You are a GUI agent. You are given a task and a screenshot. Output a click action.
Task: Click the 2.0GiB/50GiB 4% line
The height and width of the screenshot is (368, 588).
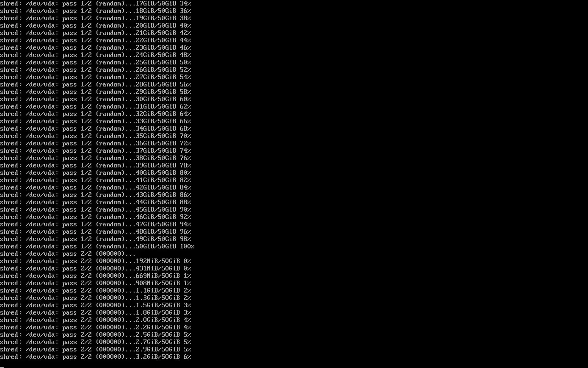click(96, 320)
